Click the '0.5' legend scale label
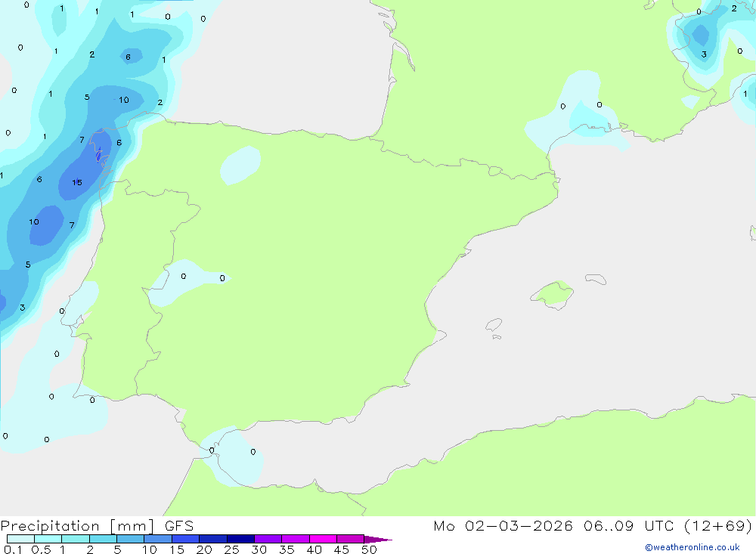The image size is (756, 554). (x=41, y=549)
